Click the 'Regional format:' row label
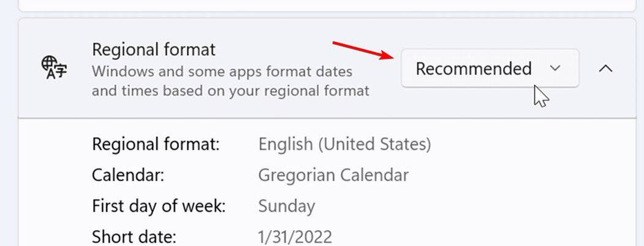 tap(156, 144)
